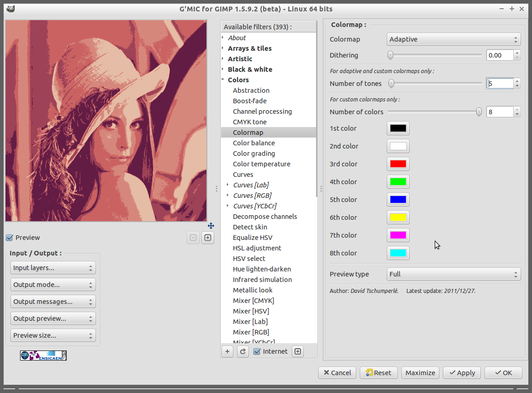532x393 pixels.
Task: Select the Color temperature filter
Action: (262, 164)
